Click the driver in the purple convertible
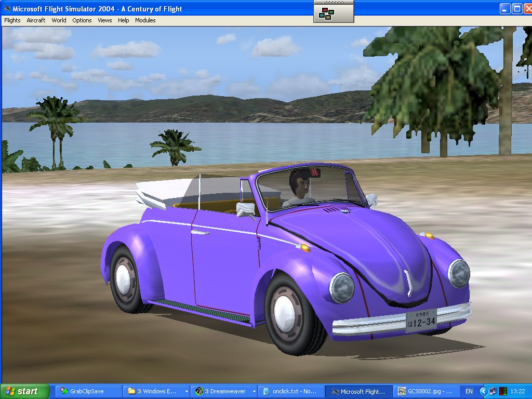Screen dimensions: 532x399 click(299, 188)
